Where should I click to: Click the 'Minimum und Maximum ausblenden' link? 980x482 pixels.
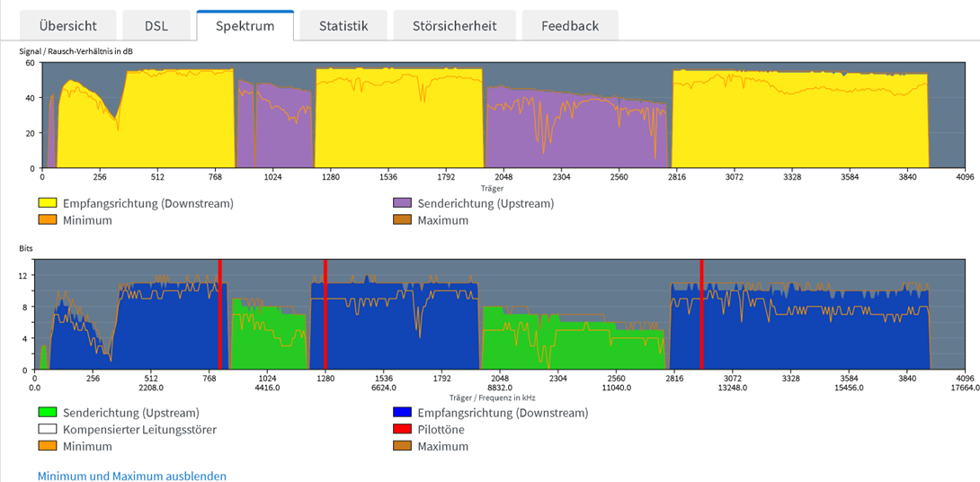click(x=132, y=476)
